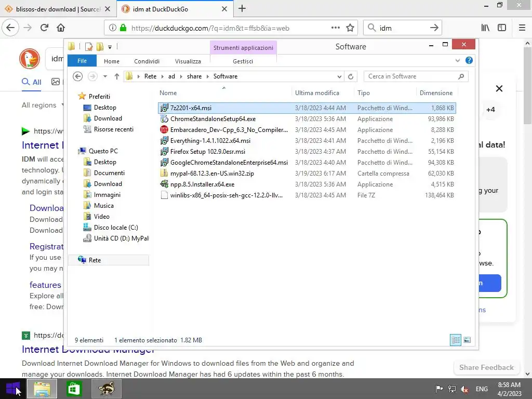The width and height of the screenshot is (532, 399).
Task: Click Properties icon in quick access toolbar
Action: [88, 46]
